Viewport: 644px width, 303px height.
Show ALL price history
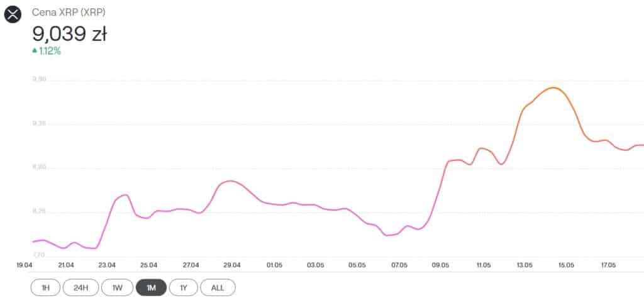[x=218, y=287]
